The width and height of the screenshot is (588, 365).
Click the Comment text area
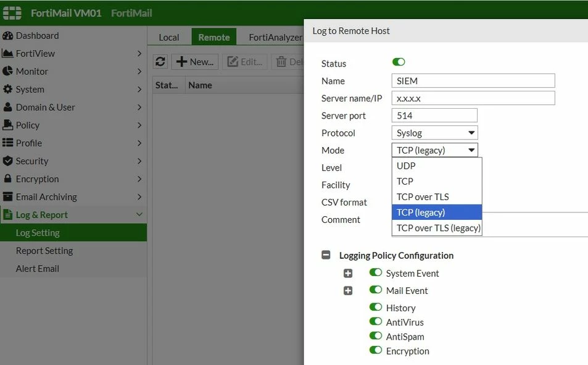click(490, 224)
